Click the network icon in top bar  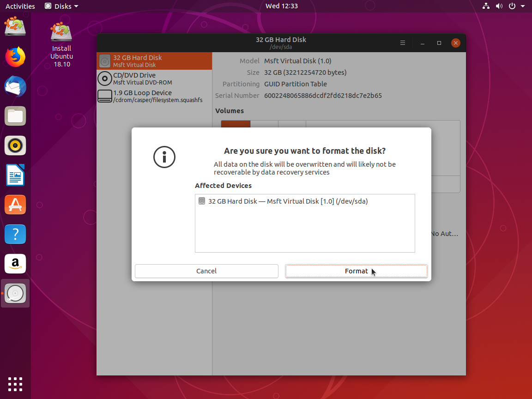486,6
